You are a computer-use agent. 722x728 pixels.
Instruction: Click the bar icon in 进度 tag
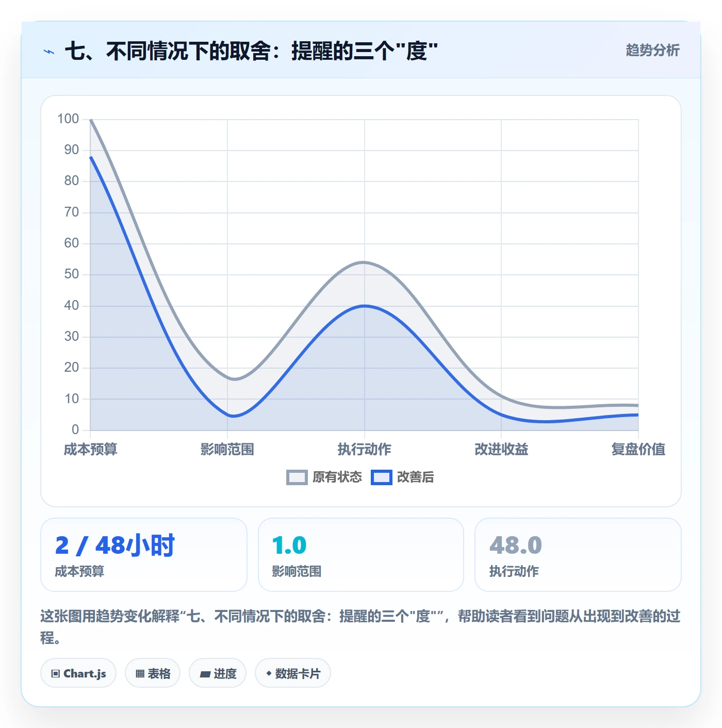click(205, 674)
